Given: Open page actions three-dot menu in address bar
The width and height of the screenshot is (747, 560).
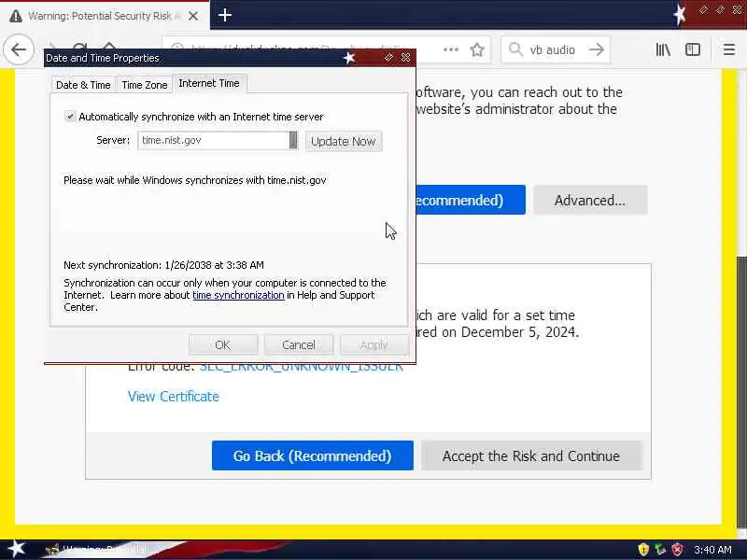Looking at the screenshot, I should pos(451,49).
